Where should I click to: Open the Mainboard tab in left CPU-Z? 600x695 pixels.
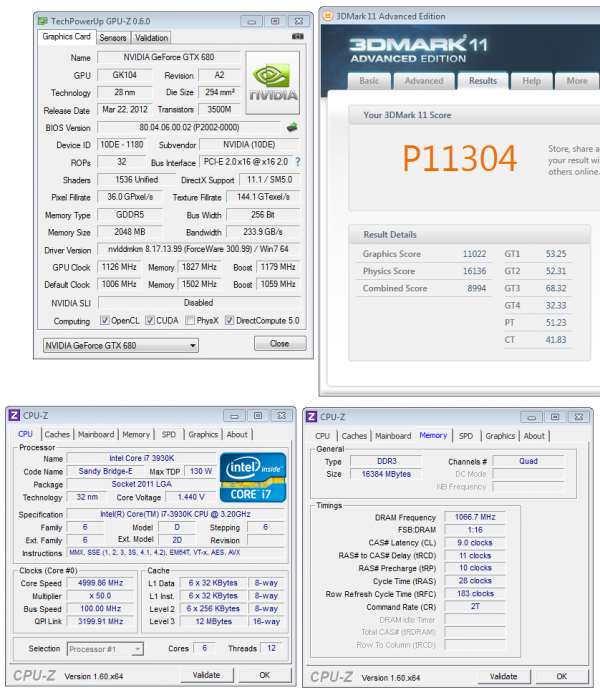coord(96,434)
